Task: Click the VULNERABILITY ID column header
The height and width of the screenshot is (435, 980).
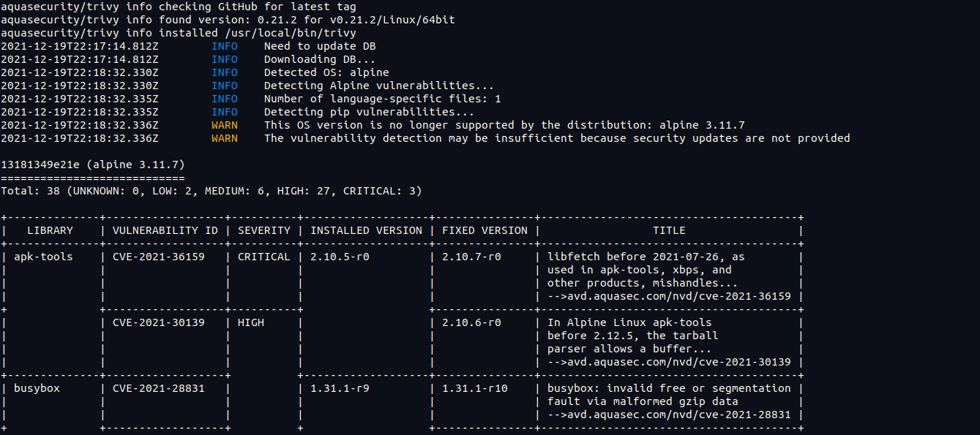Action: (165, 230)
